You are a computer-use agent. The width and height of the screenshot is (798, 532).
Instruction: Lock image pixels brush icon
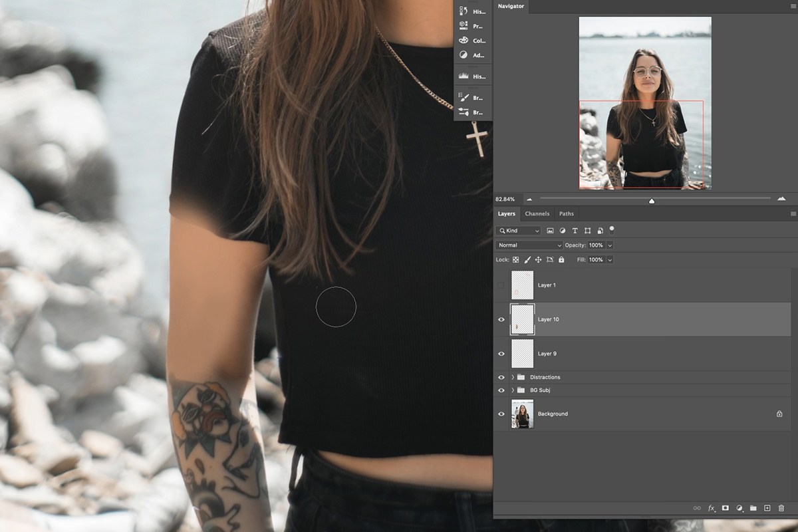click(x=527, y=260)
